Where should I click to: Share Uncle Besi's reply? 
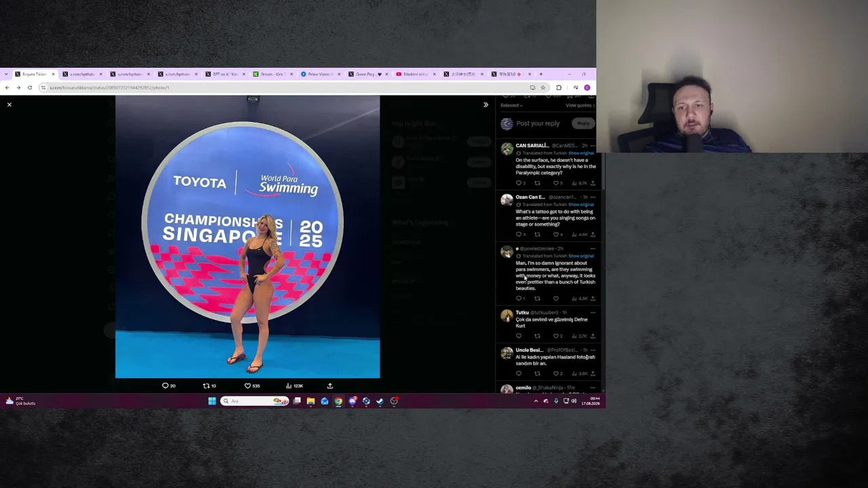click(593, 373)
